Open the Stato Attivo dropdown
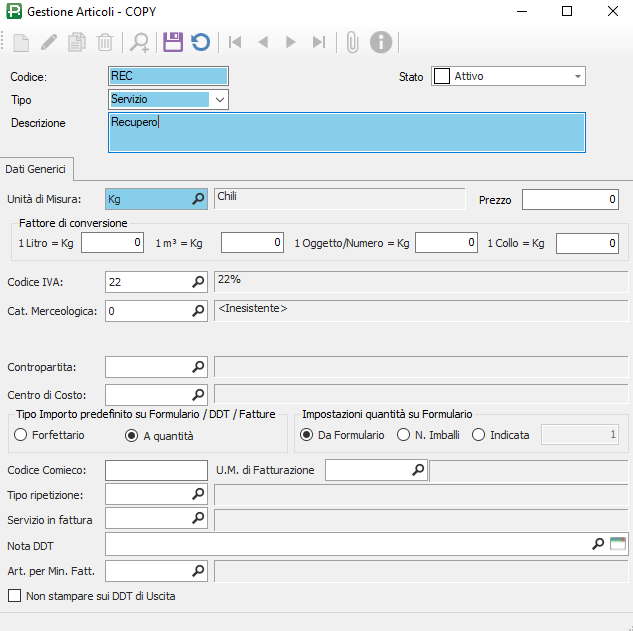 point(577,76)
